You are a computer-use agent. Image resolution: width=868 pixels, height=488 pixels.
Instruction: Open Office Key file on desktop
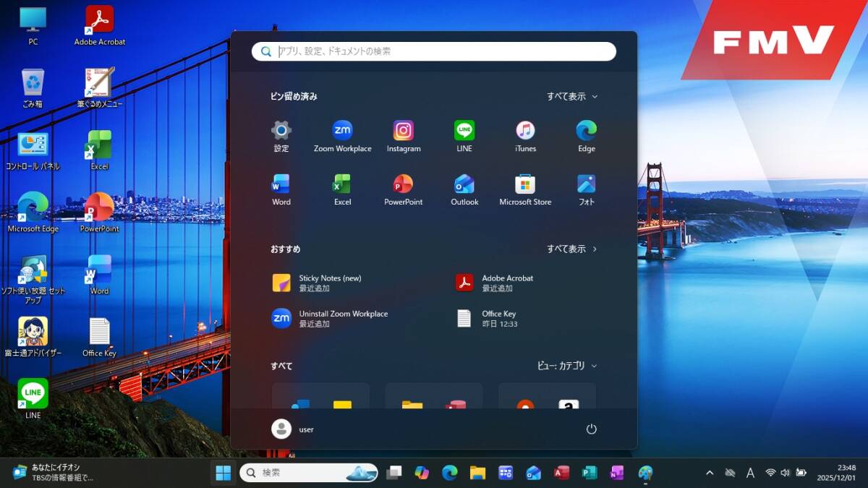point(100,337)
